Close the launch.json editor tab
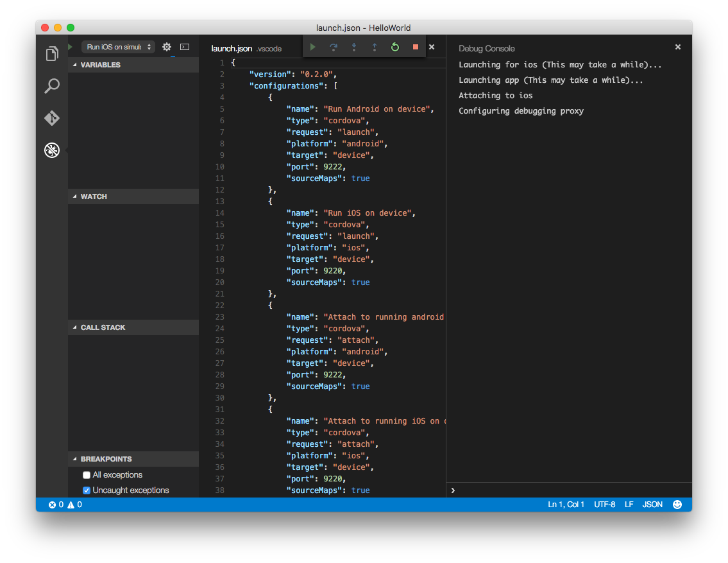The height and width of the screenshot is (563, 728). [432, 47]
